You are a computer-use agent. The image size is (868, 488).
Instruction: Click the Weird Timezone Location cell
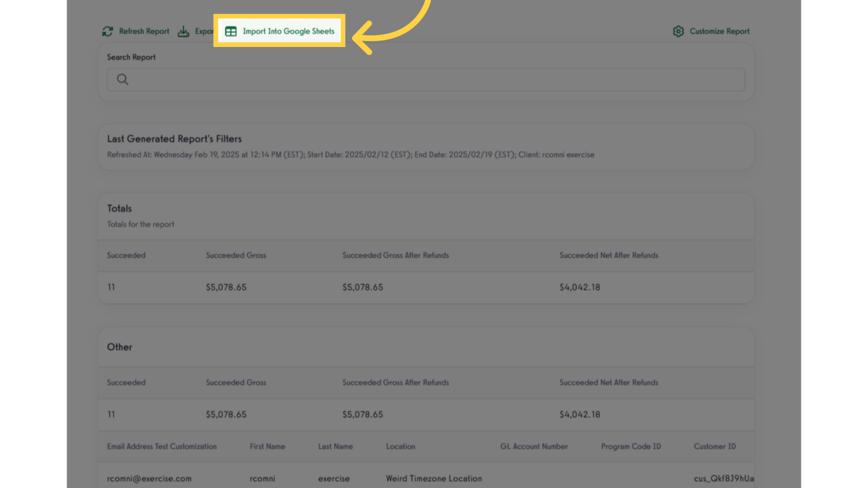coord(434,478)
